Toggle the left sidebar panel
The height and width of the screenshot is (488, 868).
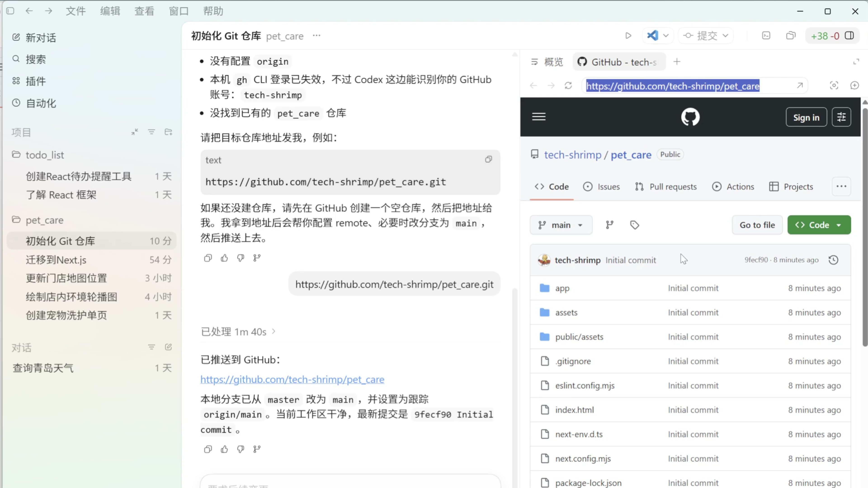pos(10,11)
